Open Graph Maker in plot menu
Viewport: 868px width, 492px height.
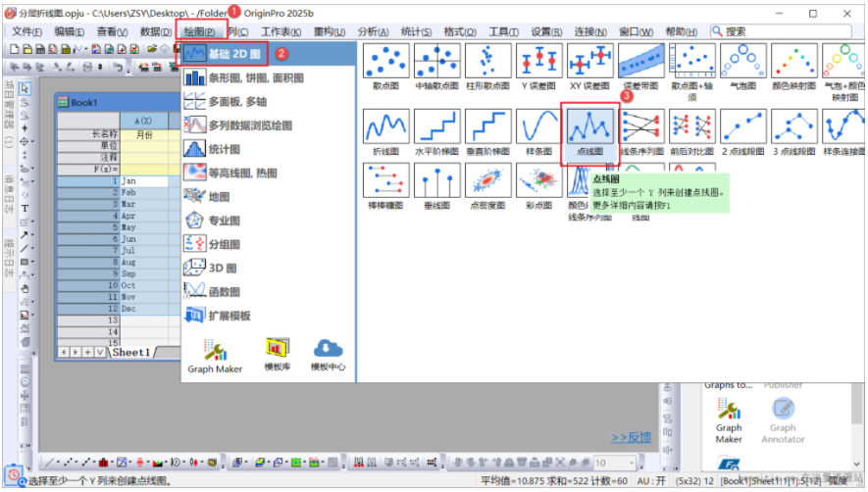pos(215,357)
